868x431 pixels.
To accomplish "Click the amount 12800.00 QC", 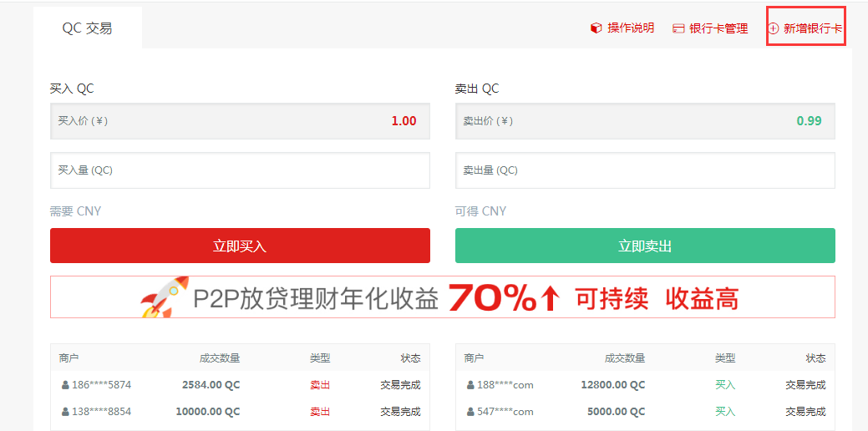I will 613,385.
